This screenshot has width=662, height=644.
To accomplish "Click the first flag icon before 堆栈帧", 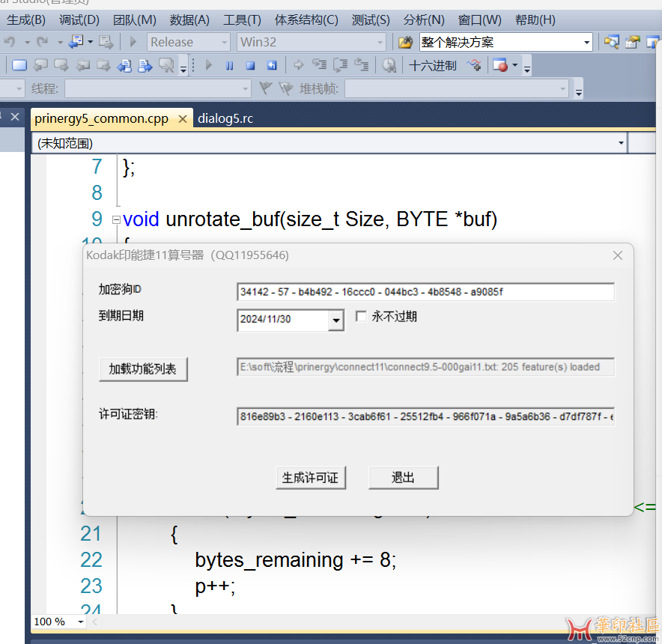I will [265, 88].
